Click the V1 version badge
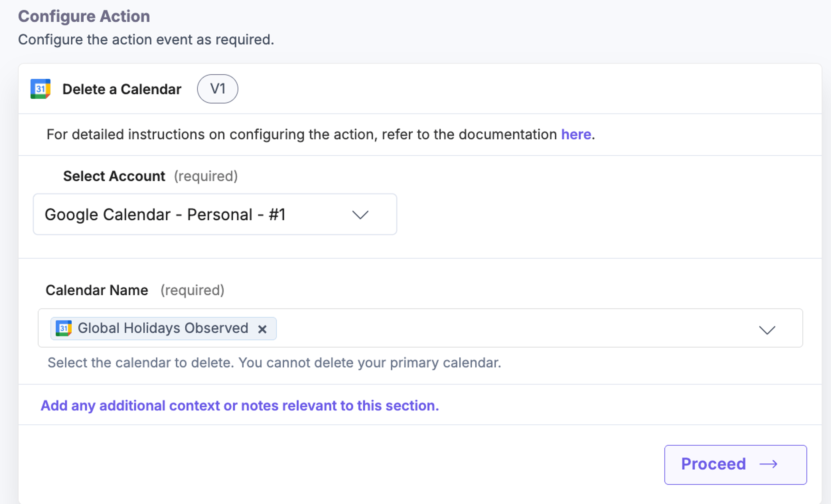 point(217,89)
